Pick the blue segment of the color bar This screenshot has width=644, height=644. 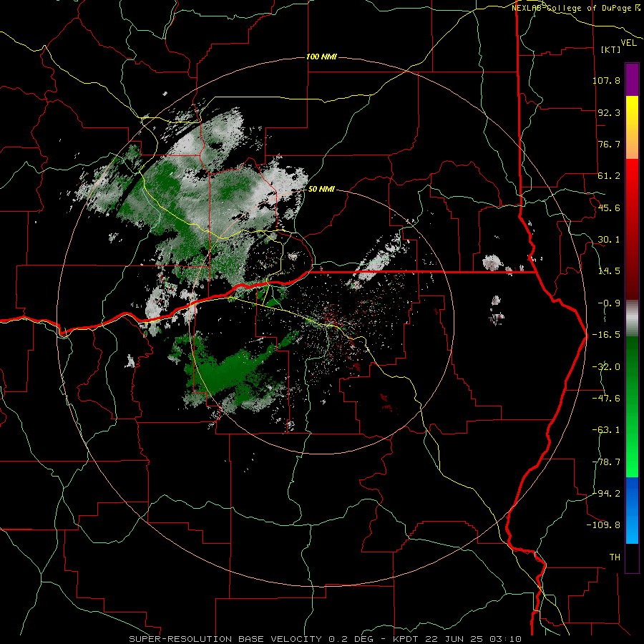[632, 510]
